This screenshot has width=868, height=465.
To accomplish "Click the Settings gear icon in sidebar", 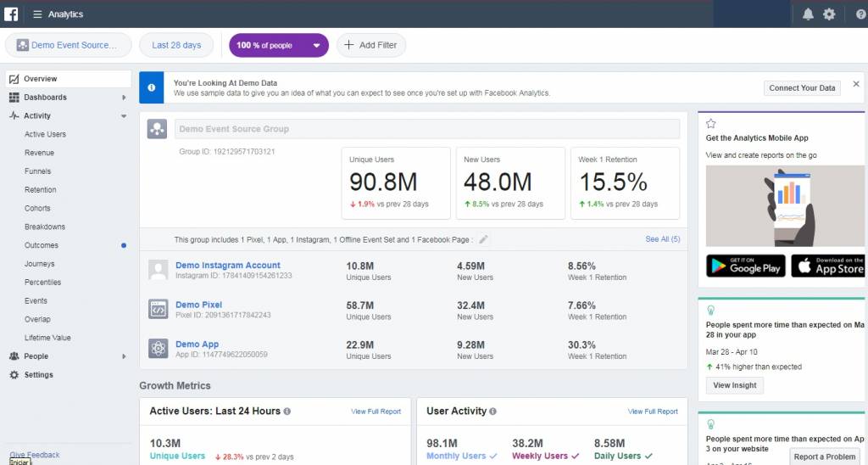I will [14, 375].
